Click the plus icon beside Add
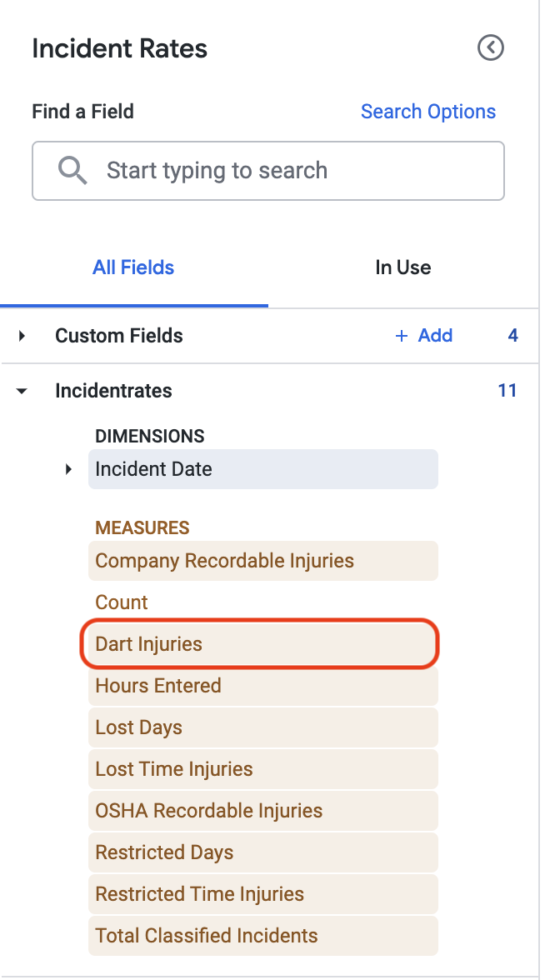 [402, 336]
